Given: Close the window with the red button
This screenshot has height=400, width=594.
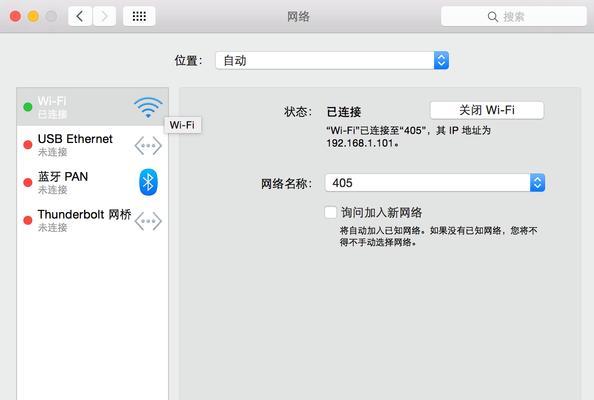Looking at the screenshot, I should tap(15, 16).
